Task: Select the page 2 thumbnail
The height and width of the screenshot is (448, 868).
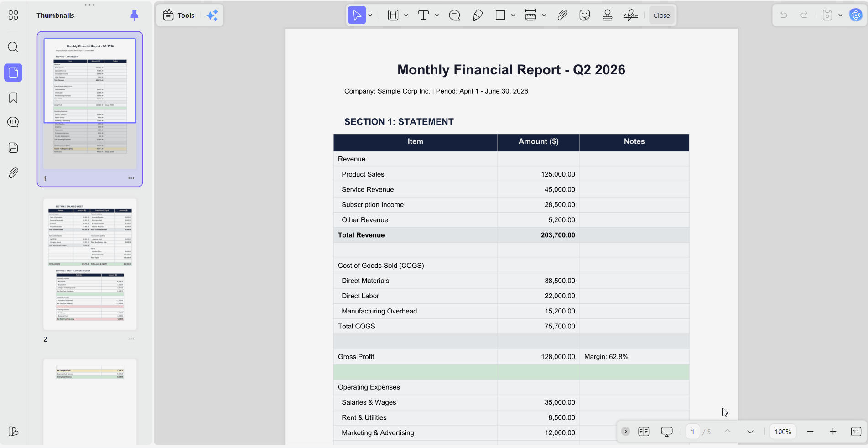Action: coord(90,264)
